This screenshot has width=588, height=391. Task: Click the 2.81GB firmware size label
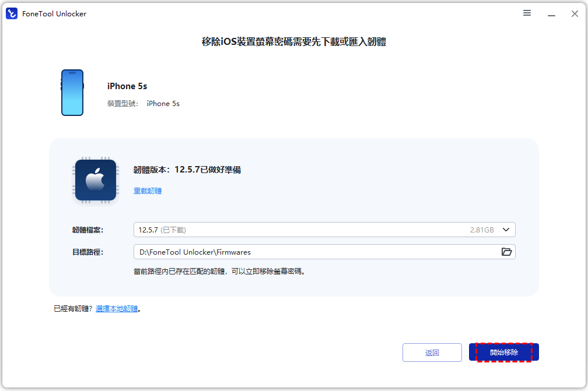[482, 230]
